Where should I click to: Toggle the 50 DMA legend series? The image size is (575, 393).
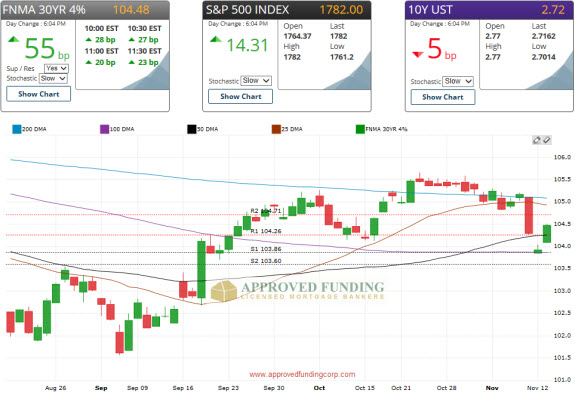point(203,129)
